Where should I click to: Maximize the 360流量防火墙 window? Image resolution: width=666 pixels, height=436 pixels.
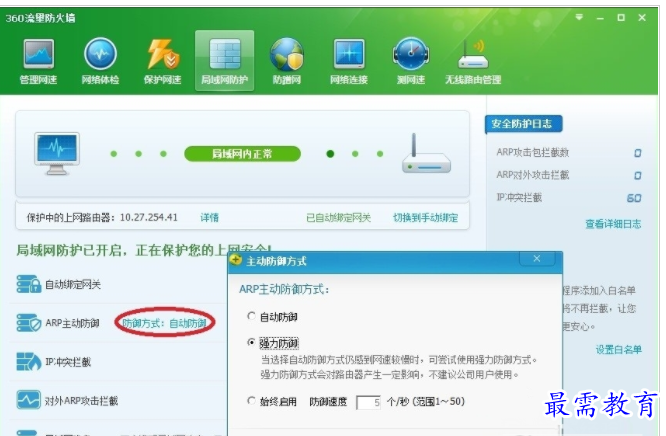tap(621, 17)
